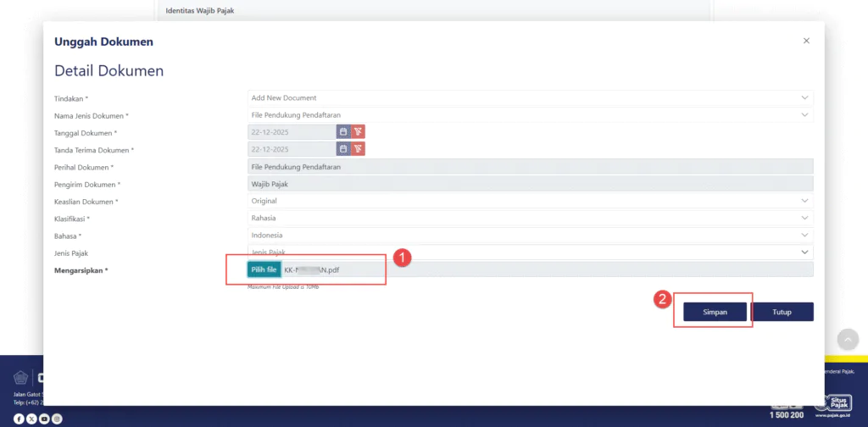Open calendar picker for Tanggal Dokumen
Viewport: 868px width, 427px height.
coord(343,132)
